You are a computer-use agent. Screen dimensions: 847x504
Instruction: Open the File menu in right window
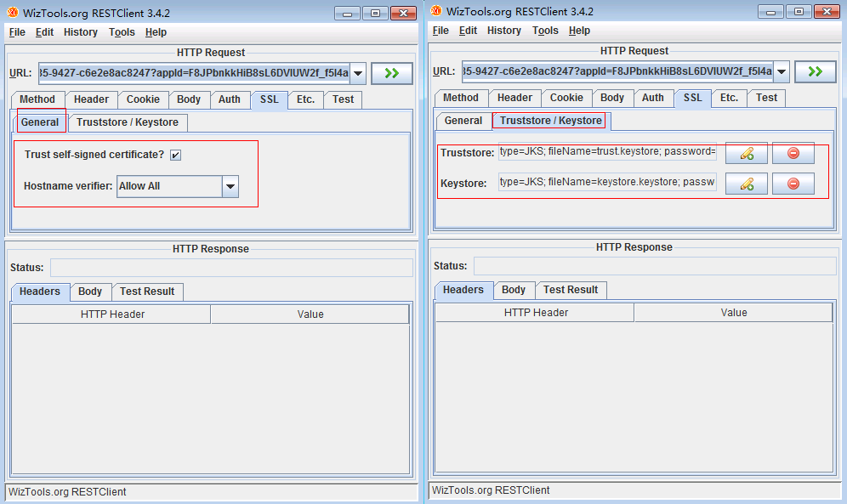point(441,31)
